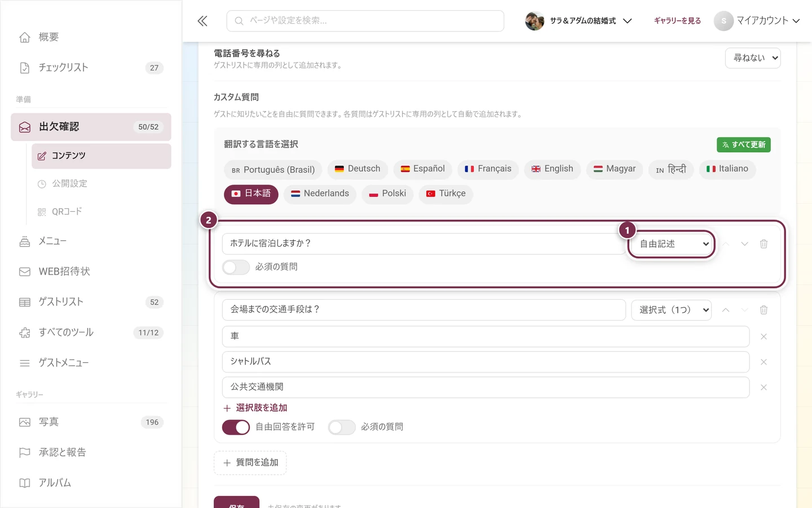Toggle 必須の質問 for the hotel question
Image resolution: width=812 pixels, height=508 pixels.
click(x=236, y=267)
